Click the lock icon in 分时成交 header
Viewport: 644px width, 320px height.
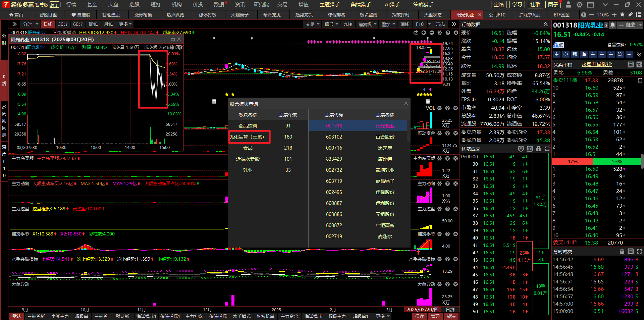coord(622,251)
